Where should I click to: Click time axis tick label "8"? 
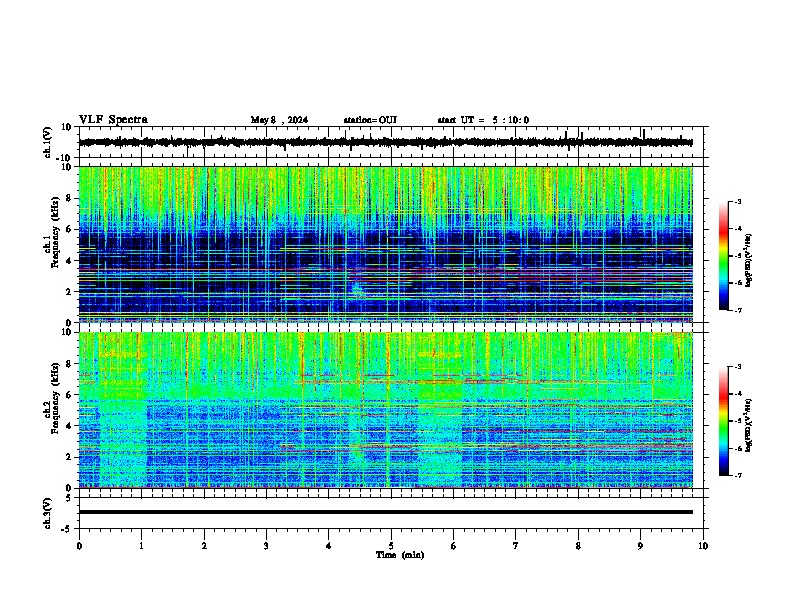click(578, 546)
